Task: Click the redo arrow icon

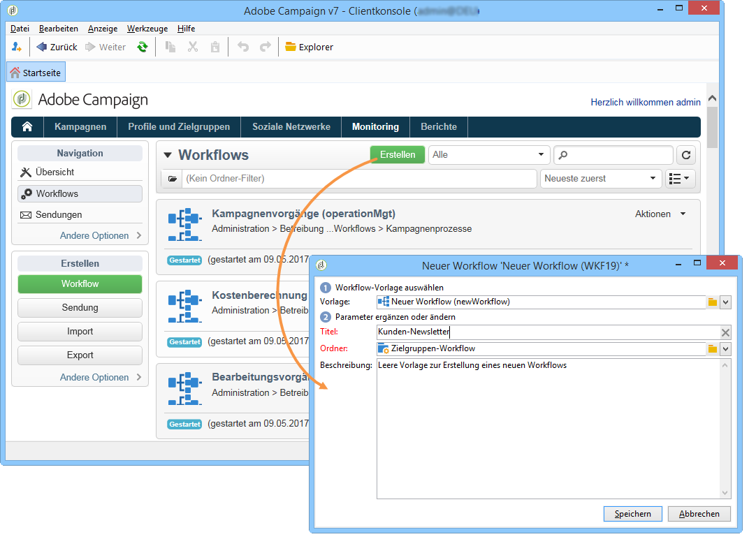Action: [x=266, y=47]
